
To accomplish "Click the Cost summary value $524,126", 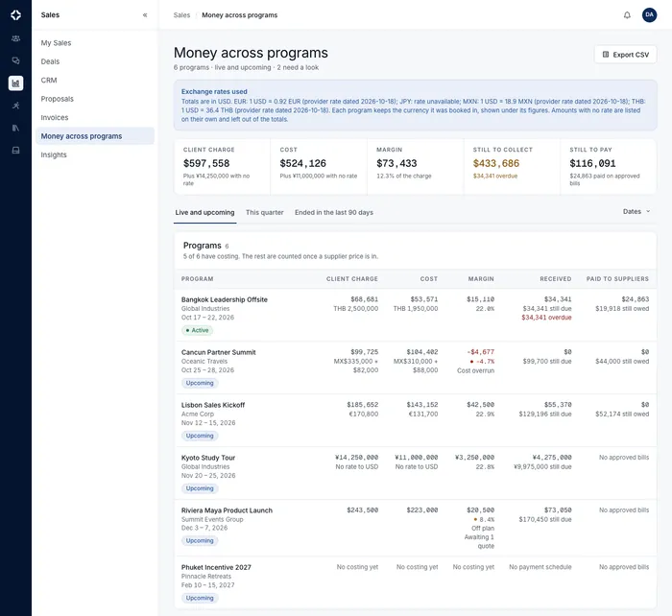I will [x=303, y=163].
